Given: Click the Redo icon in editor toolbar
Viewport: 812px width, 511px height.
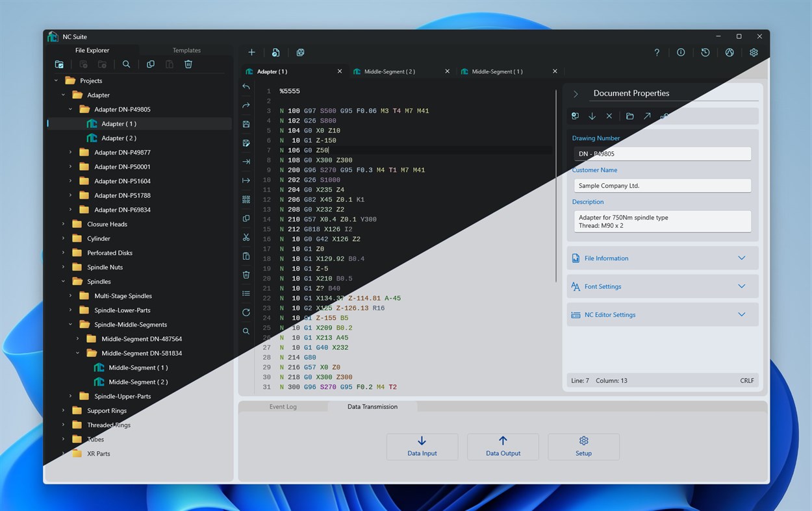Looking at the screenshot, I should pos(246,105).
